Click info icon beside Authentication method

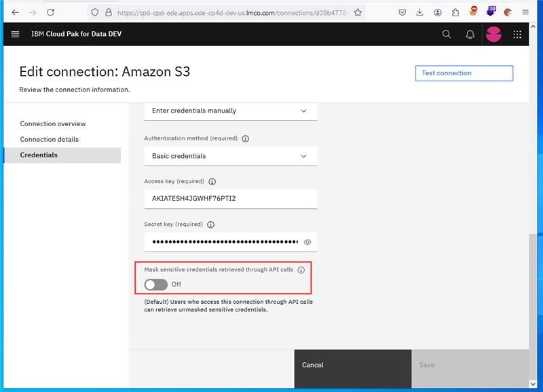point(245,138)
